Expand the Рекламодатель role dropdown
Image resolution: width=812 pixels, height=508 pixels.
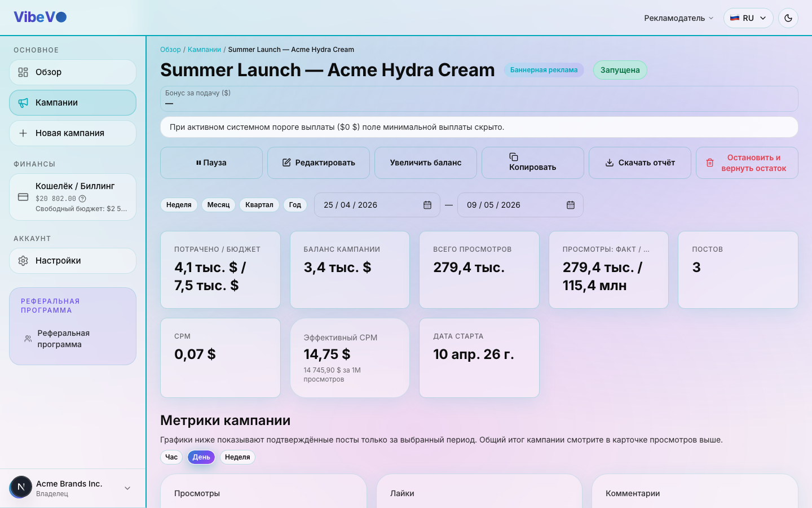click(679, 18)
